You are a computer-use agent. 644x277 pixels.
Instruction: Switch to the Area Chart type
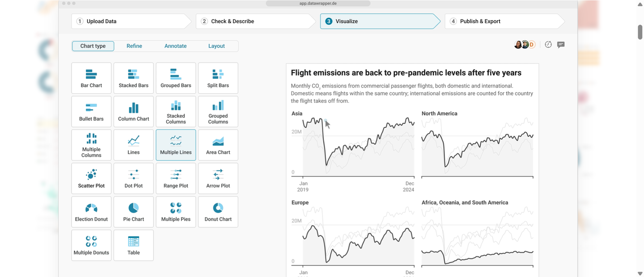[218, 145]
